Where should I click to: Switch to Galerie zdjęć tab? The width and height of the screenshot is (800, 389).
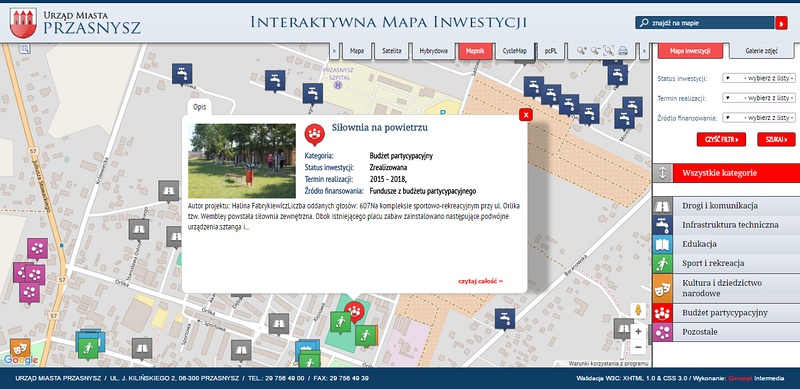[x=761, y=51]
